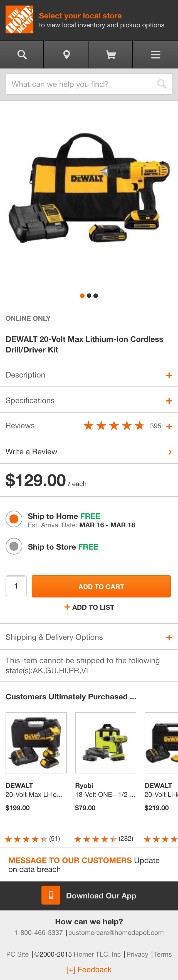Select the second carousel dot under the product image
178x980 pixels.
(89, 295)
